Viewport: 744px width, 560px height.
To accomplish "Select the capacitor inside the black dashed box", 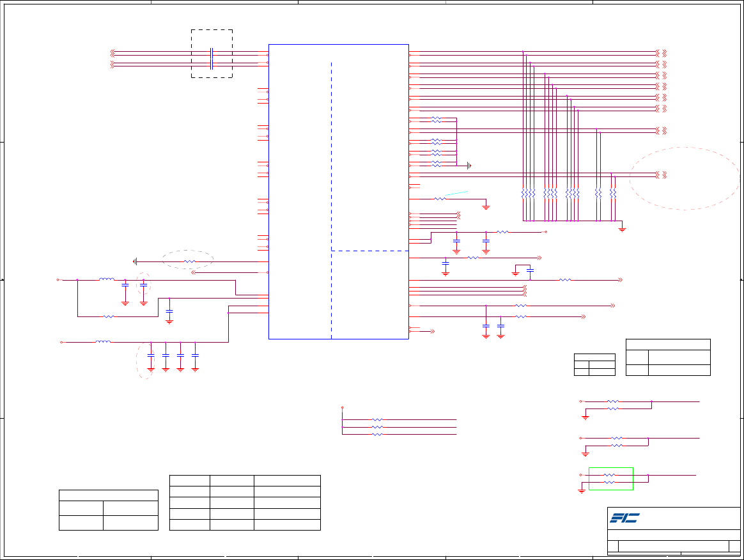I will click(x=212, y=59).
